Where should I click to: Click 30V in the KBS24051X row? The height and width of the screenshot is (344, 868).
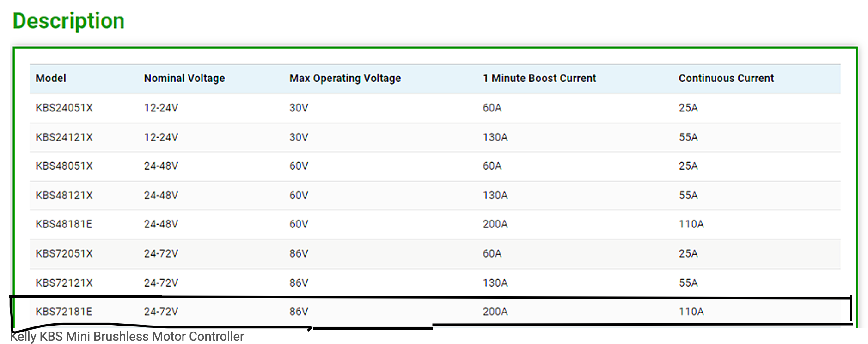299,108
